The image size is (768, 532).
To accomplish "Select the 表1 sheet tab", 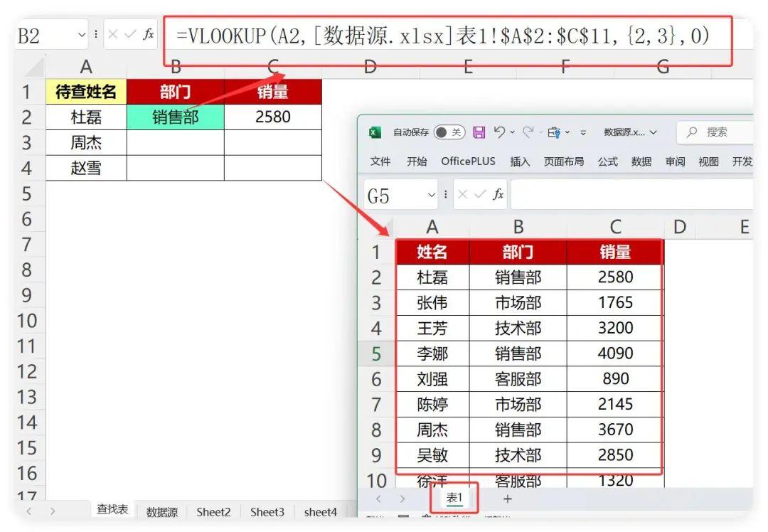I will point(454,499).
